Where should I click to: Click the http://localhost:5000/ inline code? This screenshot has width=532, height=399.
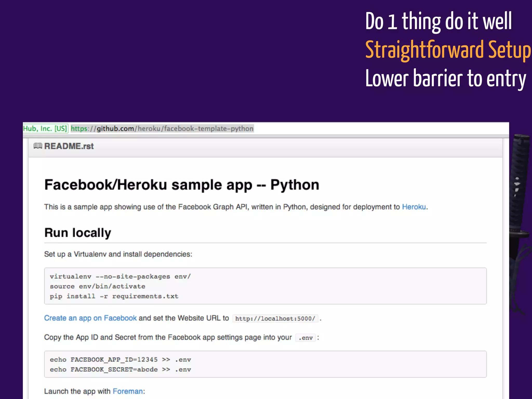[x=275, y=318]
